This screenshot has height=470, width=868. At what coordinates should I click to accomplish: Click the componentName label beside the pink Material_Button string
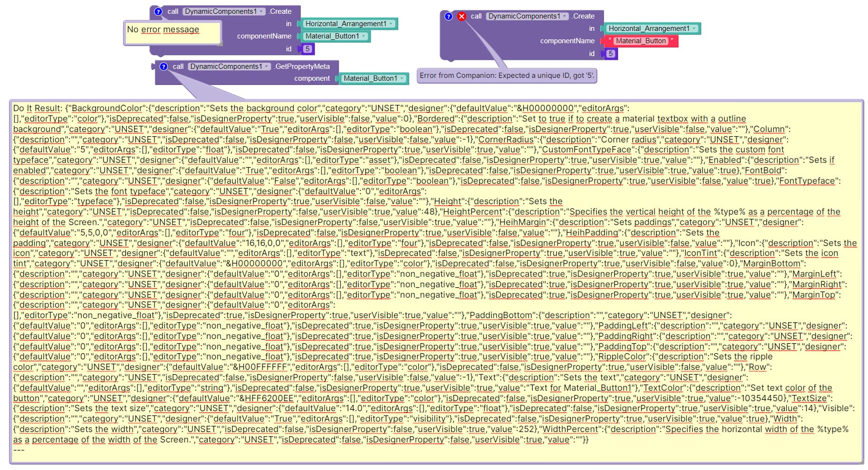pyautogui.click(x=567, y=41)
